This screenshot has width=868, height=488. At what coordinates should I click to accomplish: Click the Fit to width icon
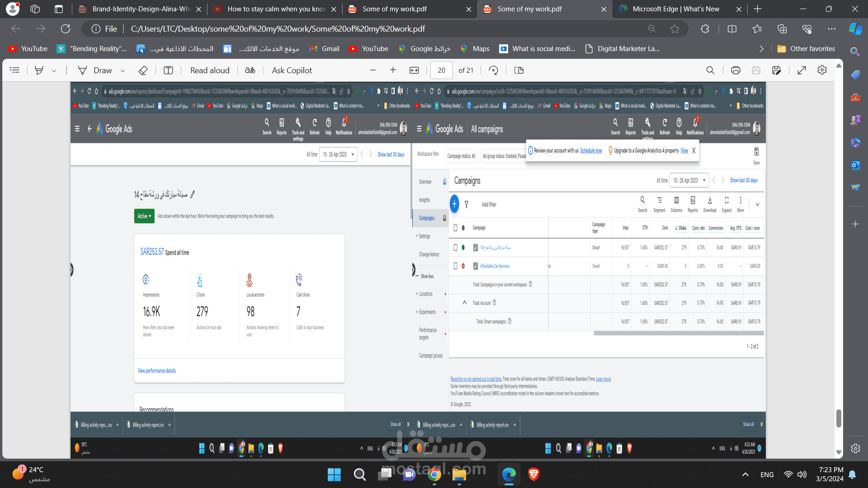click(414, 70)
